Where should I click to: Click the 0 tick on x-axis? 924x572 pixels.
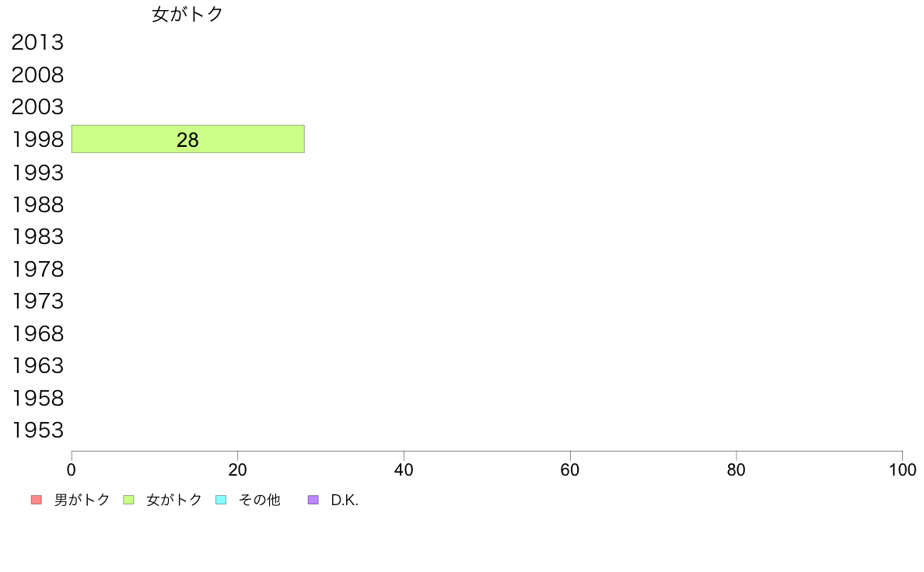tap(72, 470)
